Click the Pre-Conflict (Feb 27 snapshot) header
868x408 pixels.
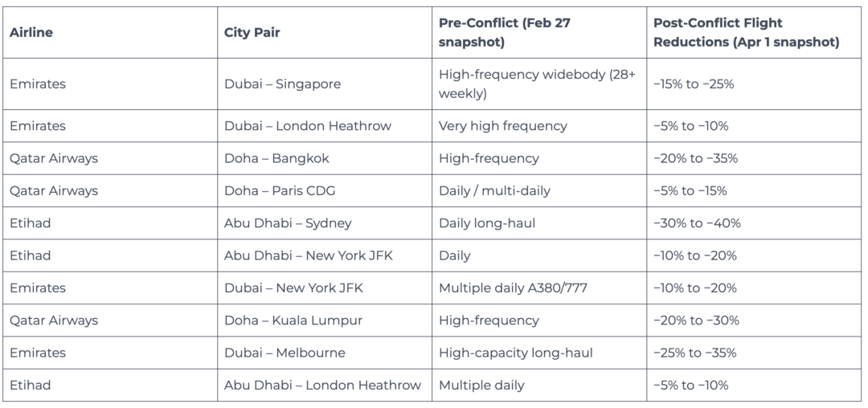coord(505,32)
